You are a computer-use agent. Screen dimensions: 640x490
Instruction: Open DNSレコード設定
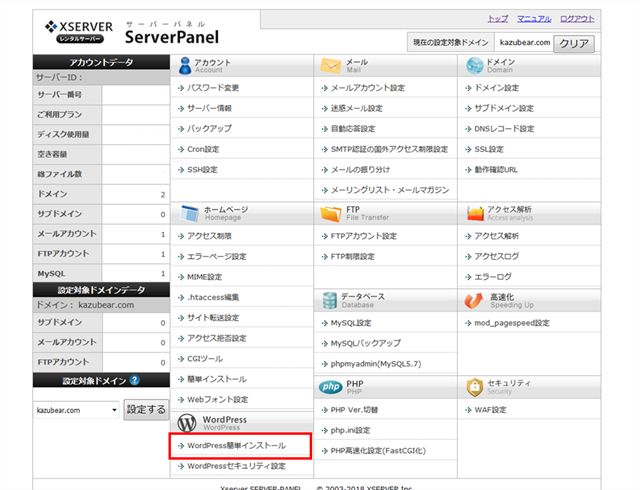point(504,128)
